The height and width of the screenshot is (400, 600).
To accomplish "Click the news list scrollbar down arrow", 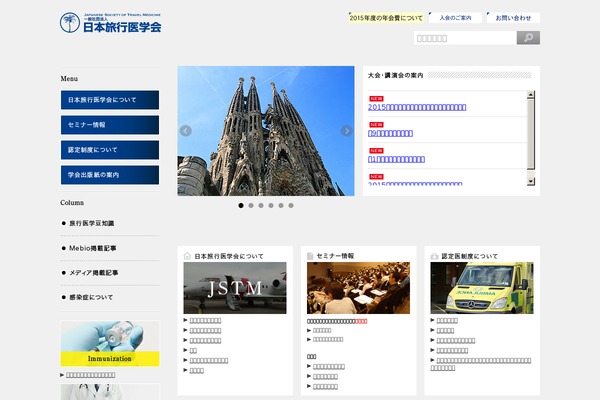I will click(x=530, y=181).
